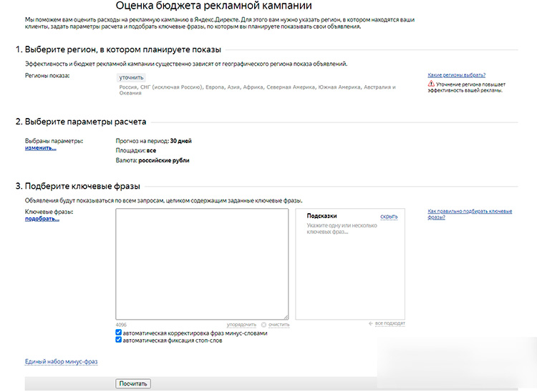This screenshot has width=537, height=392.
Task: Click the red warning triangle icon
Action: pyautogui.click(x=431, y=84)
